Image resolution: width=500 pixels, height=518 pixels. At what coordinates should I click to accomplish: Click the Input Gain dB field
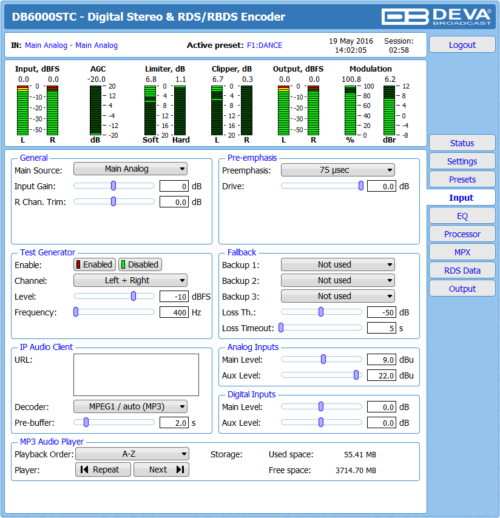coord(174,186)
